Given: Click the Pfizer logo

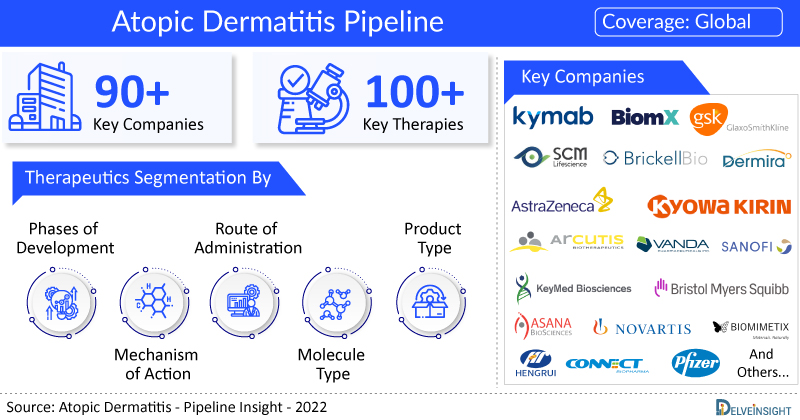Looking at the screenshot, I should coord(695,363).
